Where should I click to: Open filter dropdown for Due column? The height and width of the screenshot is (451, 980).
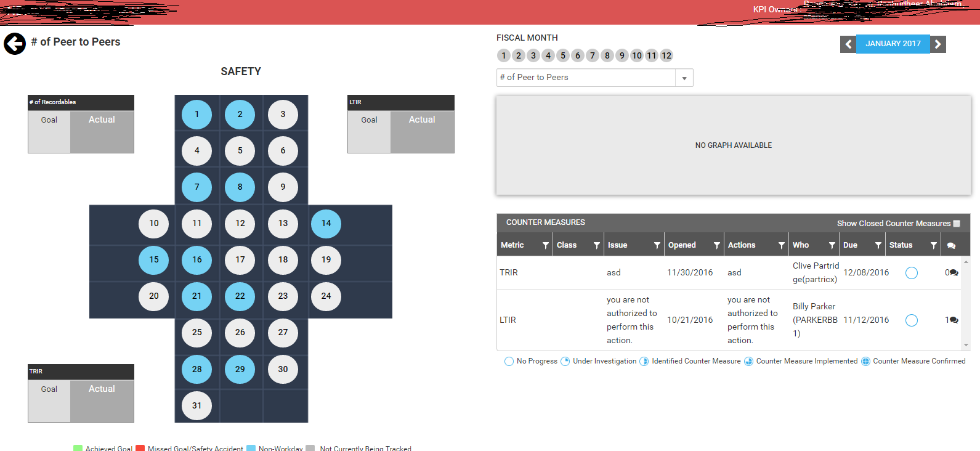click(x=878, y=245)
